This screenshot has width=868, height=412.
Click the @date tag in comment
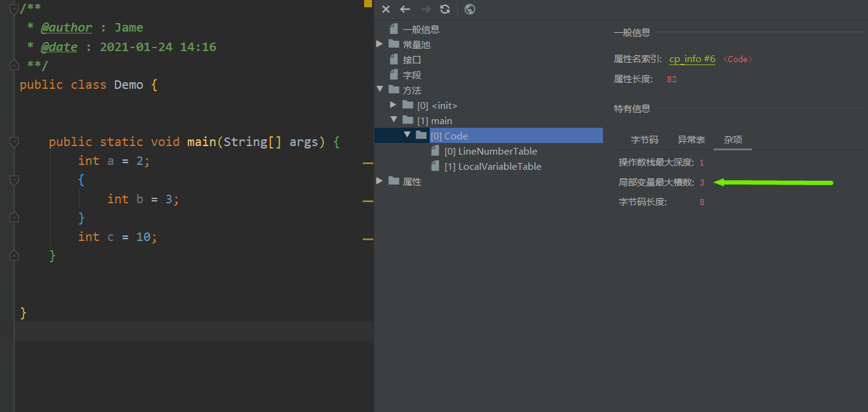point(59,47)
